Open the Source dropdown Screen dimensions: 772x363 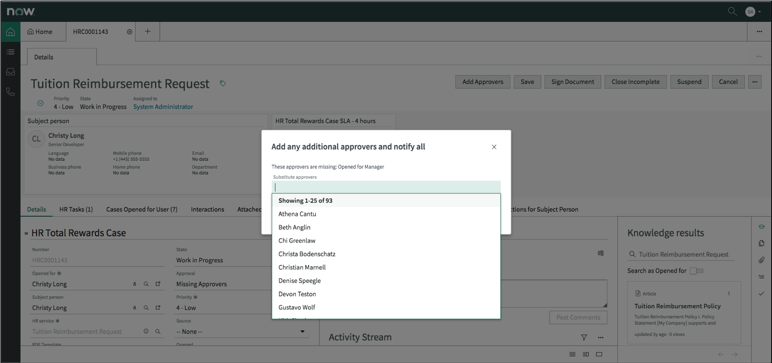point(242,331)
